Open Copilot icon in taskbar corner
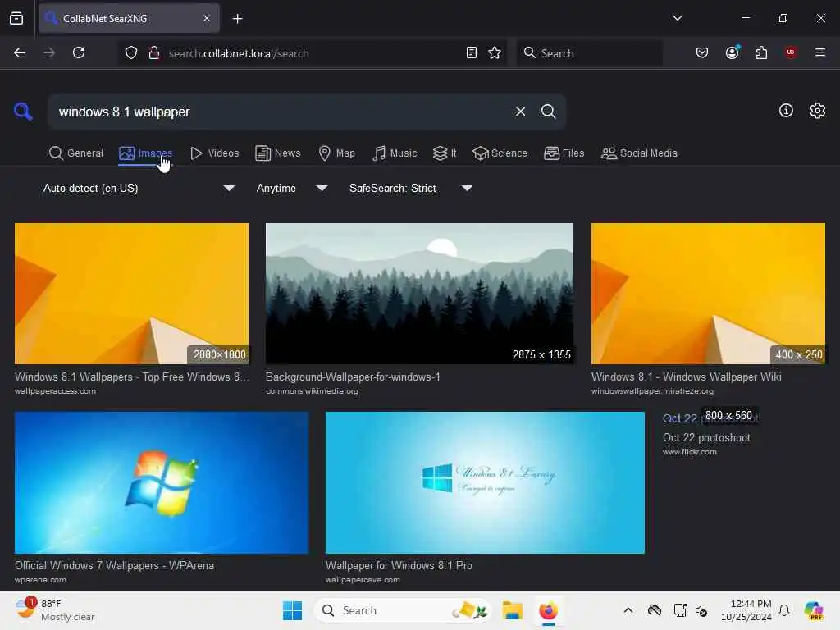This screenshot has height=630, width=840. coord(813,610)
